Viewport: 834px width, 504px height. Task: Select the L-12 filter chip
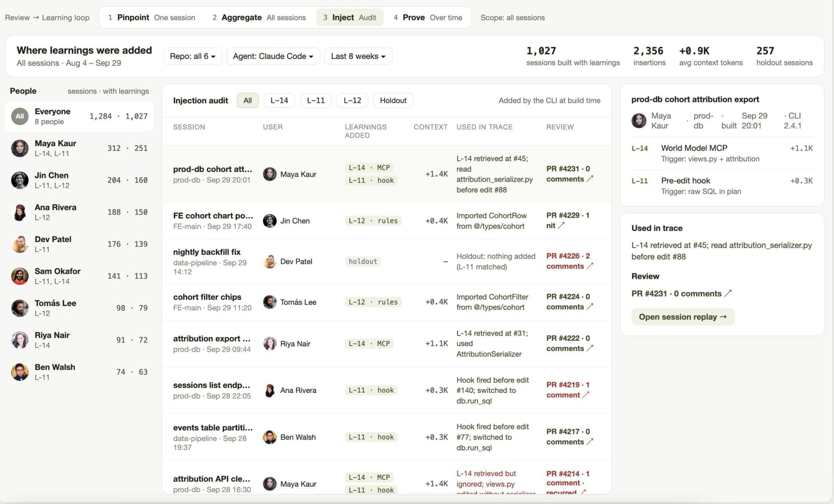tap(352, 100)
